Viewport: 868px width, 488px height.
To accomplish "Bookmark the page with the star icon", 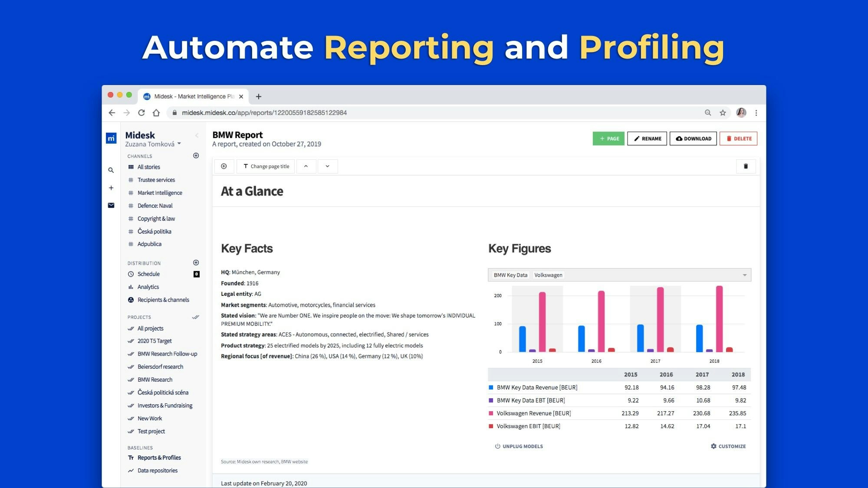I will 723,113.
